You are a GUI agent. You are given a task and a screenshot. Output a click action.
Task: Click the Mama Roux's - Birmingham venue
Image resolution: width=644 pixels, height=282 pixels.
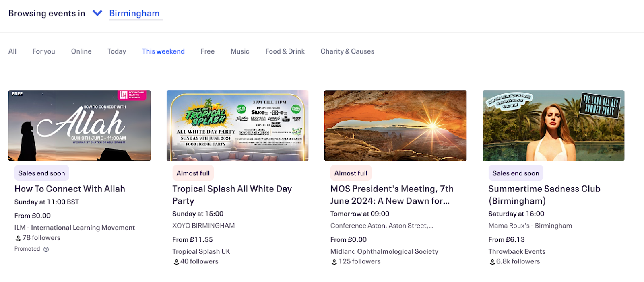click(x=530, y=226)
